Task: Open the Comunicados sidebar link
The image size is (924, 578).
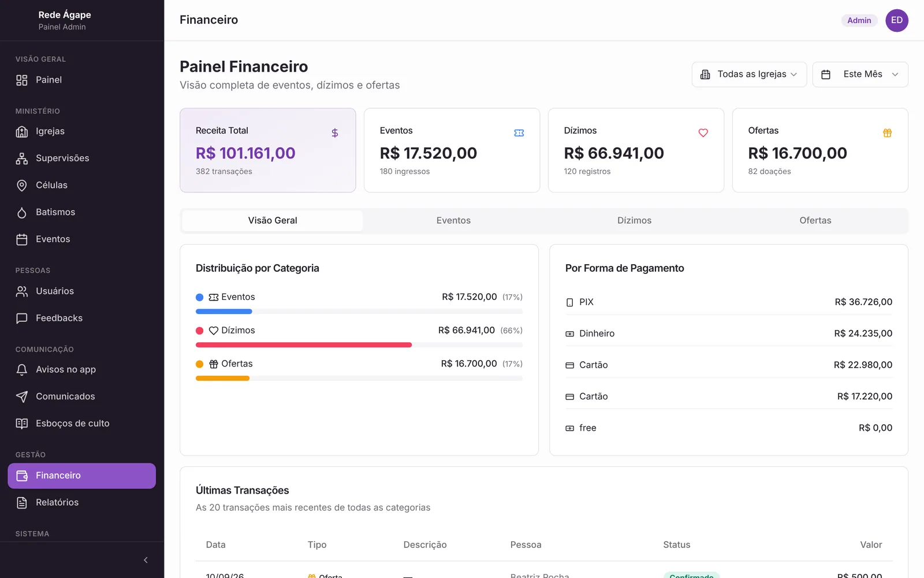Action: coord(81,397)
